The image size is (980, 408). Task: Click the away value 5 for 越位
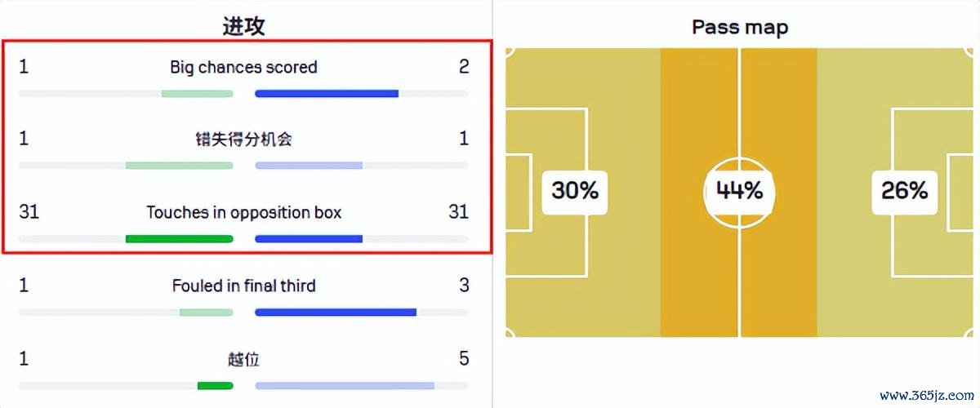[464, 359]
